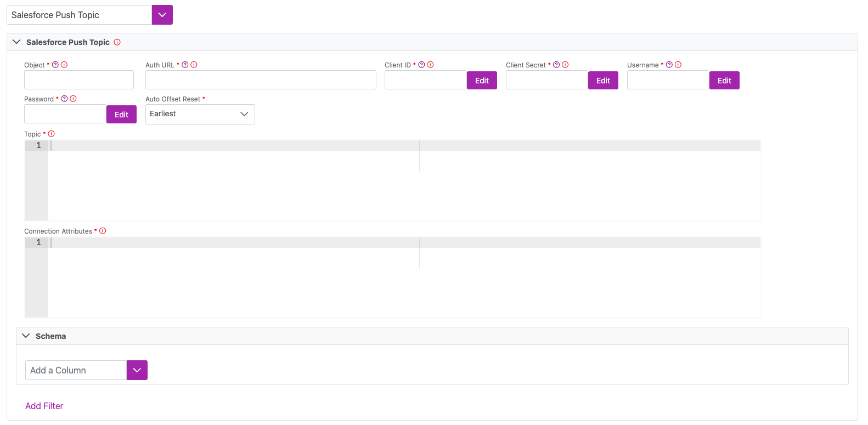Focus the Auth URL input field
The width and height of the screenshot is (868, 425).
tap(261, 80)
